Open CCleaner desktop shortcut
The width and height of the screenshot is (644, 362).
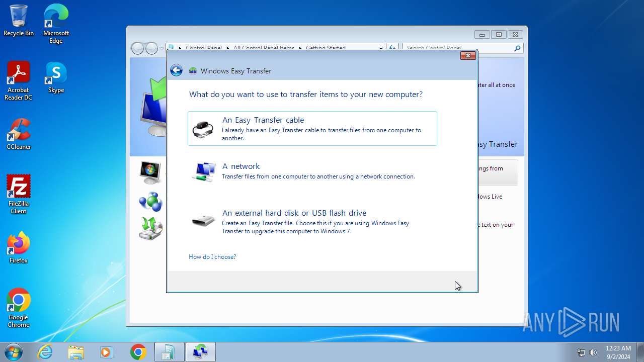pos(19,134)
